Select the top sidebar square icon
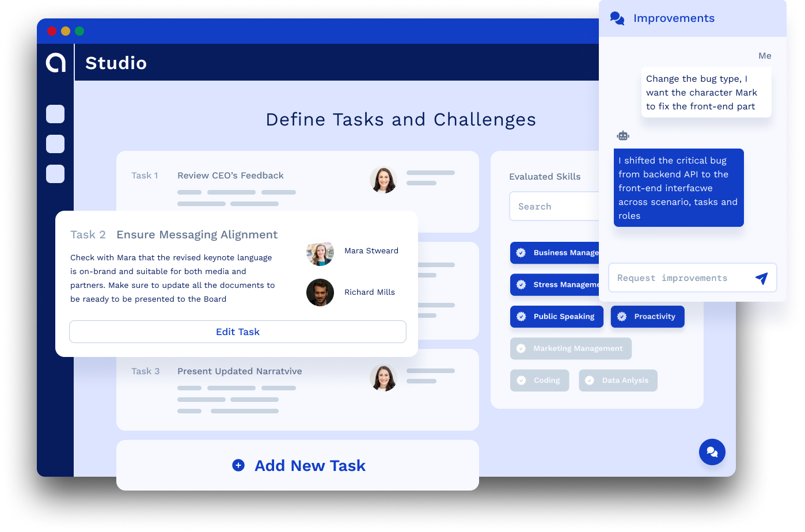The image size is (805, 532). coord(55,114)
